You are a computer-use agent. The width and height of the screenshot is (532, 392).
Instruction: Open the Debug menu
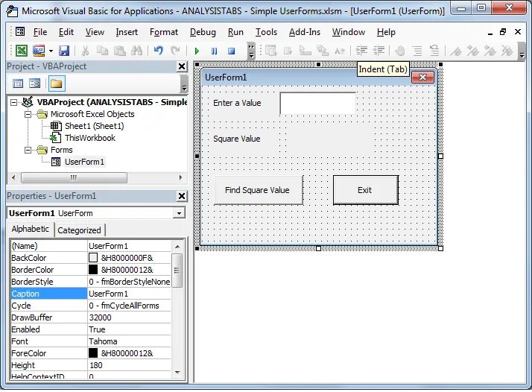(x=203, y=32)
